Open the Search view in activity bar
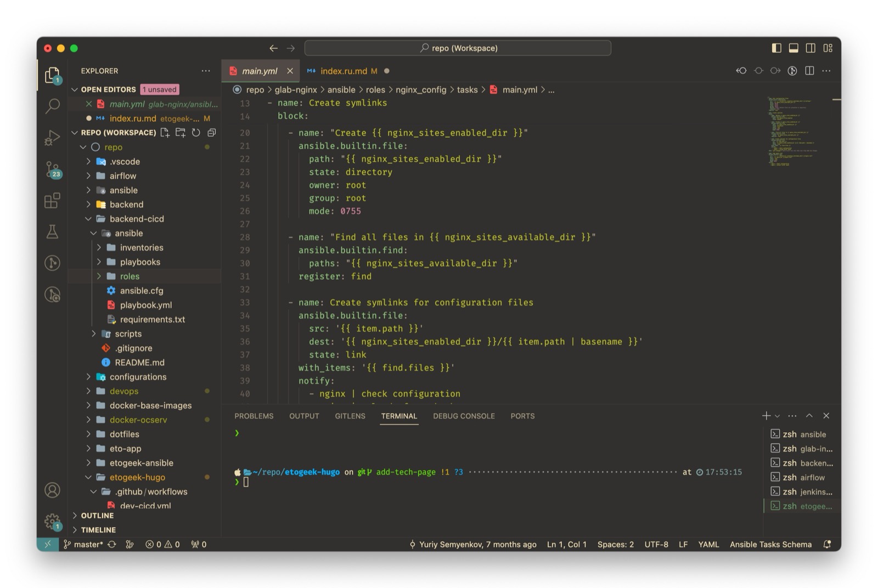The width and height of the screenshot is (878, 588). (52, 105)
